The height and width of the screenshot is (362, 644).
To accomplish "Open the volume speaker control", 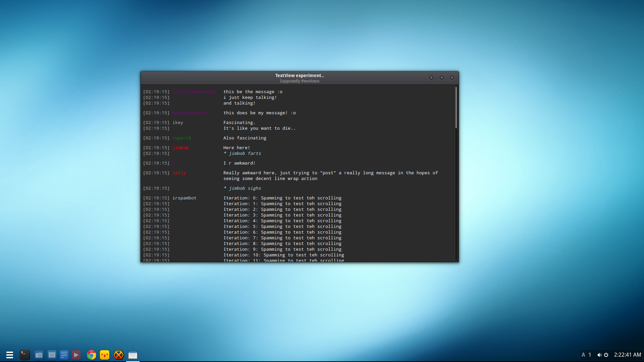I will point(599,355).
